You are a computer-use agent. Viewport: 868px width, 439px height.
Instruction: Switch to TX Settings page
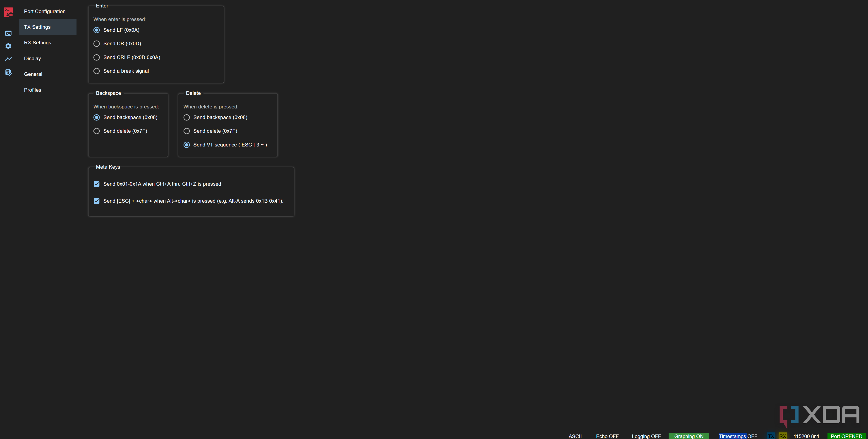point(48,27)
